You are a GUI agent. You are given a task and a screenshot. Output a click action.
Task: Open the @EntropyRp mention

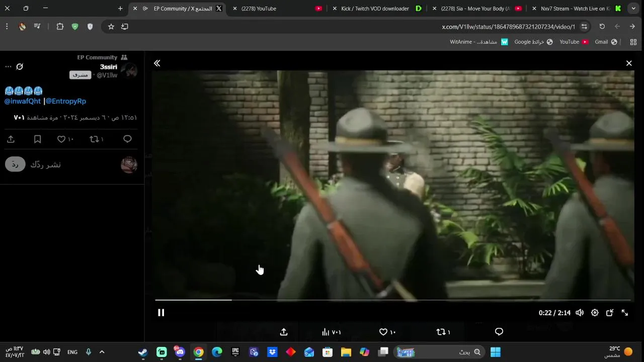coord(66,101)
